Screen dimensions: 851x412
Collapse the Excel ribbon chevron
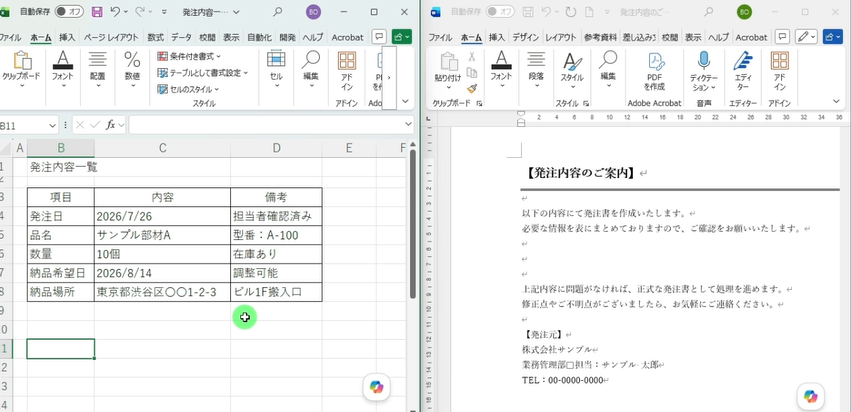tap(405, 102)
